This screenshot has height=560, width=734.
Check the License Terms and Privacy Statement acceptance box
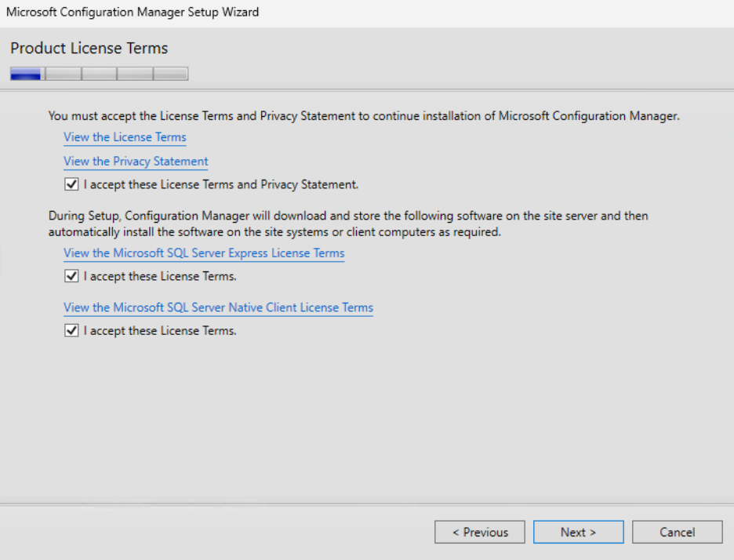point(71,184)
